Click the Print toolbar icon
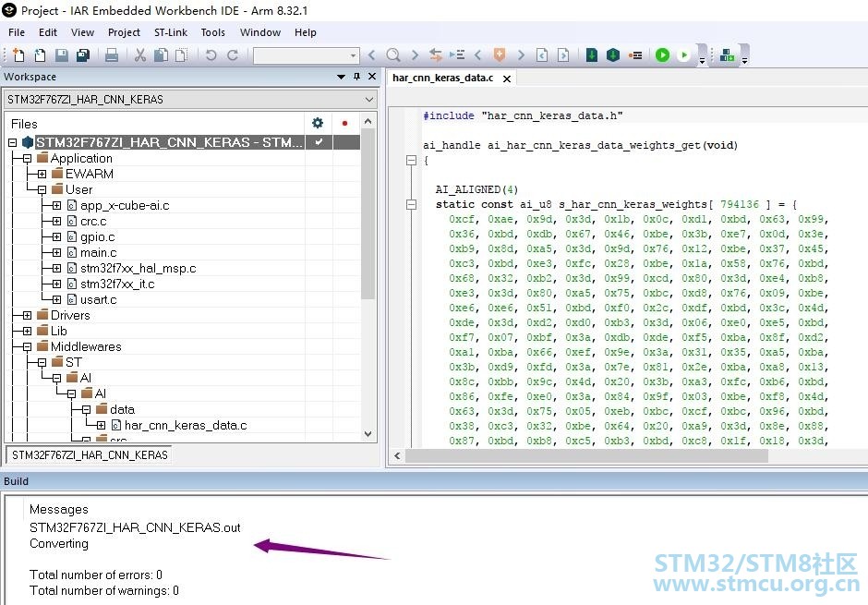The image size is (868, 605). coord(112,54)
